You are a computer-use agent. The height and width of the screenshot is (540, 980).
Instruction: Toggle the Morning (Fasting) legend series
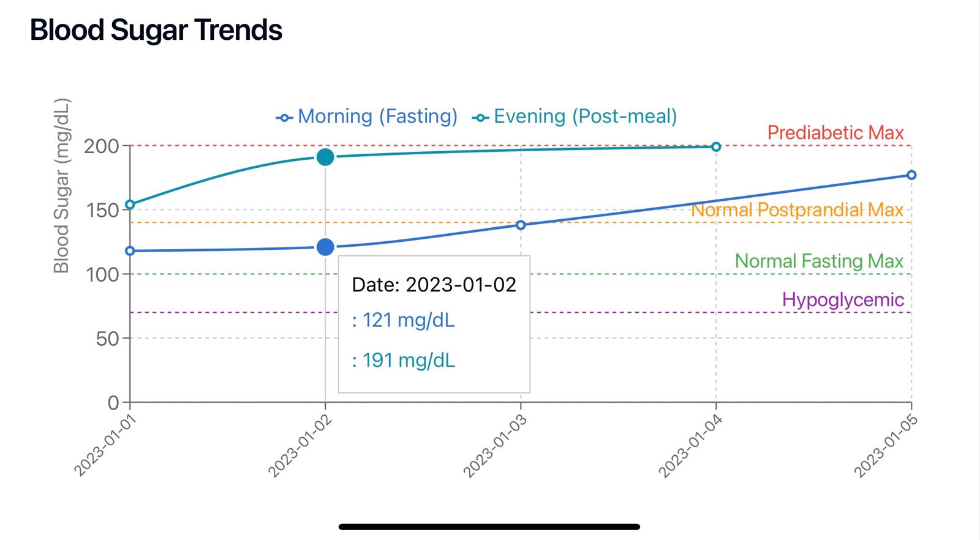coord(377,116)
